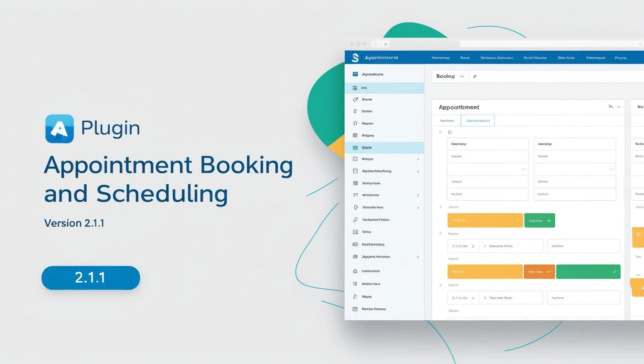This screenshot has height=364, width=644.
Task: Open the wide orange dropdown button beside the small green button
Action: point(485,220)
